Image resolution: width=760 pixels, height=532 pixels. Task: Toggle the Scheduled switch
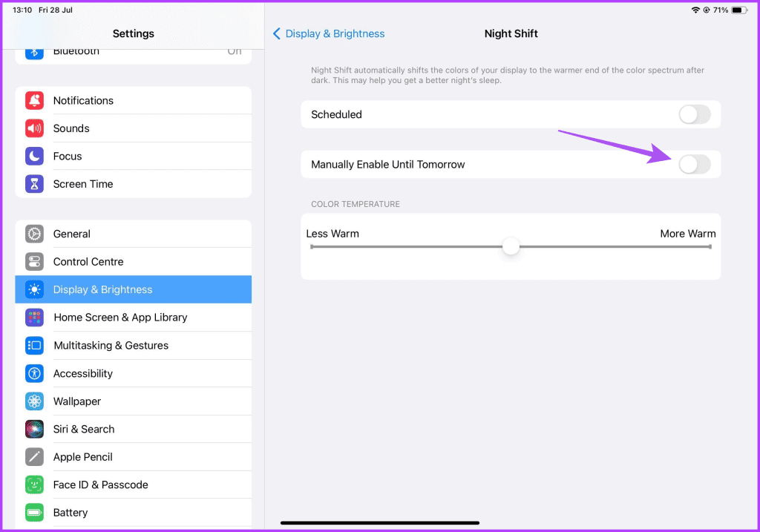point(695,114)
